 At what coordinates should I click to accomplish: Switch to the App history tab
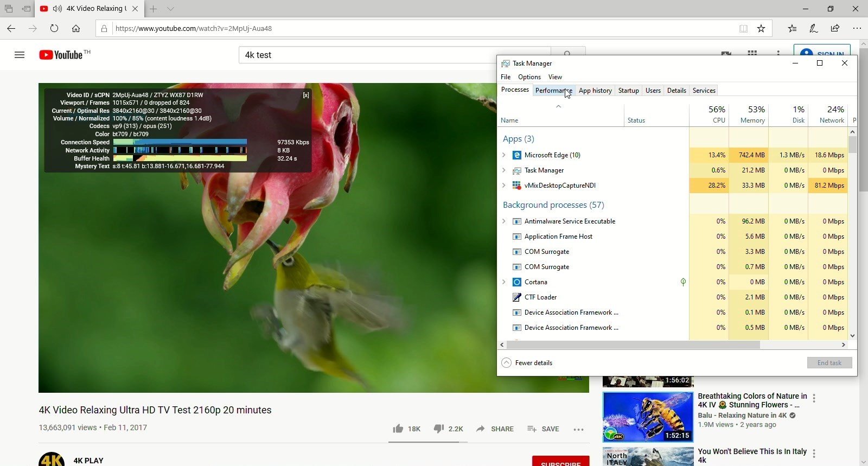pos(595,91)
